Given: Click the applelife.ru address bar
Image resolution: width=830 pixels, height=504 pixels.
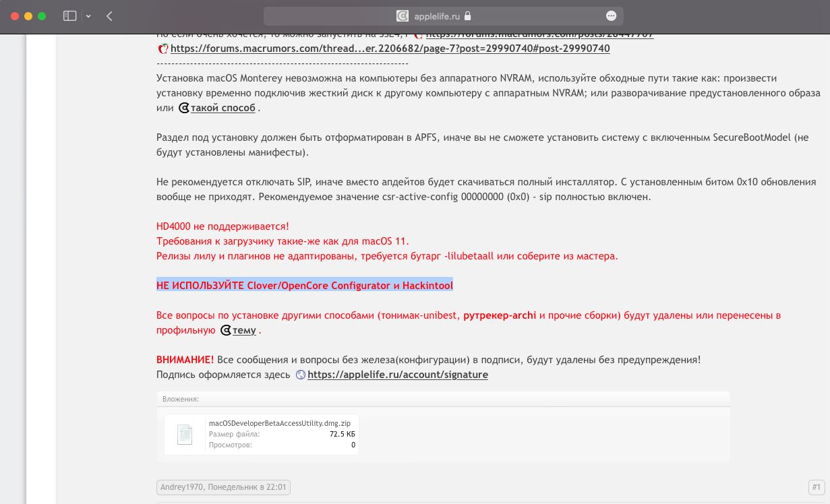Looking at the screenshot, I should [x=443, y=15].
